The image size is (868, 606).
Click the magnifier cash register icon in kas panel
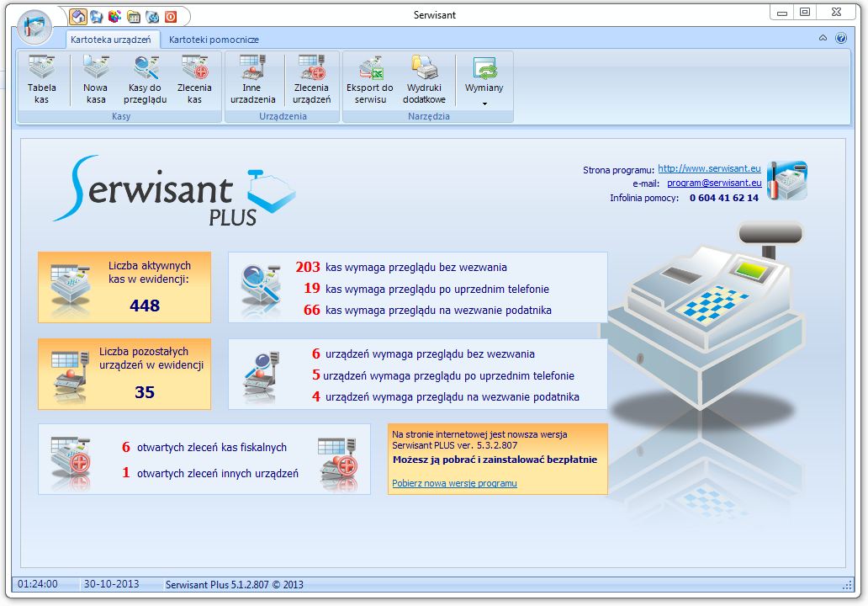click(x=261, y=290)
